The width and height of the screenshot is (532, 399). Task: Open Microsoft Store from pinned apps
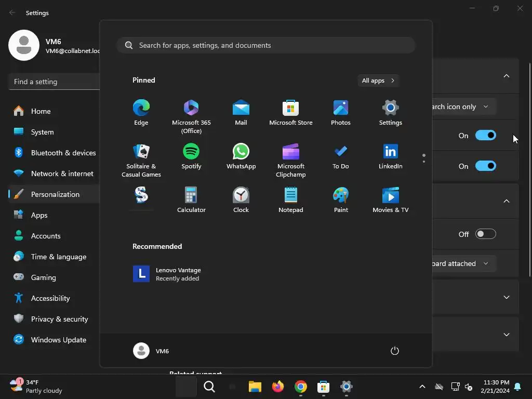(291, 113)
